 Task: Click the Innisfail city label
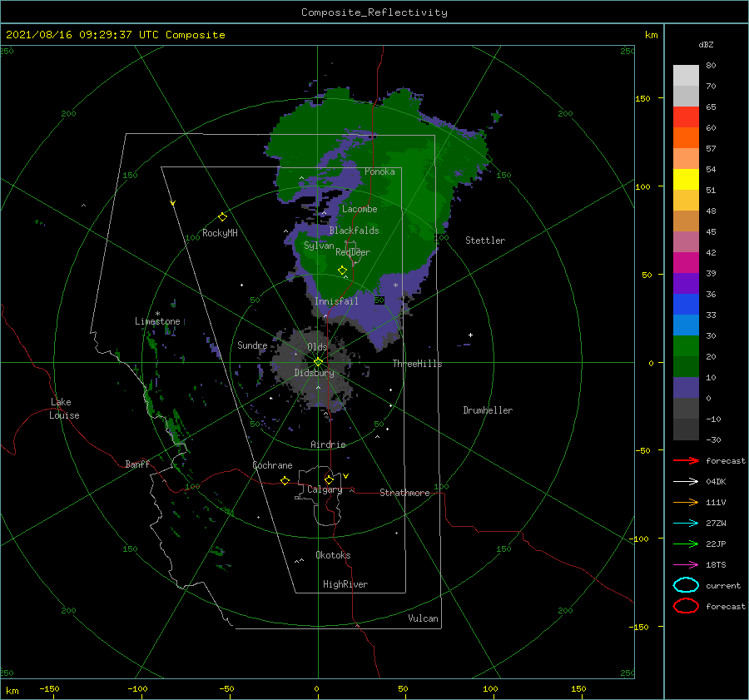point(336,301)
